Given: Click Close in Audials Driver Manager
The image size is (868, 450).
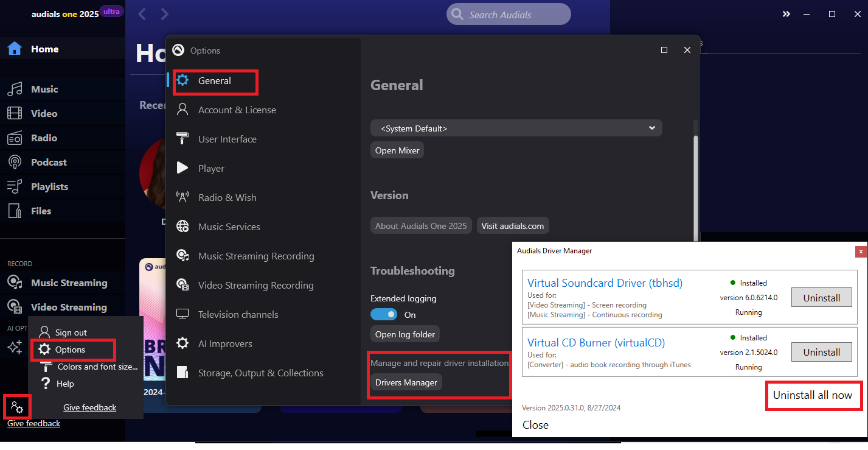Looking at the screenshot, I should tap(535, 425).
